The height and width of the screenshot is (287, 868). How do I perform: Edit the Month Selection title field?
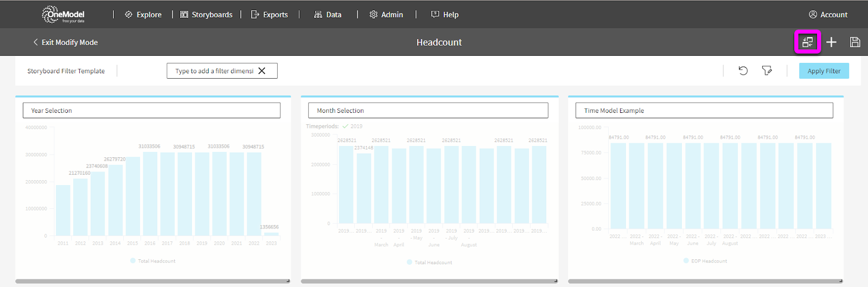coord(428,111)
